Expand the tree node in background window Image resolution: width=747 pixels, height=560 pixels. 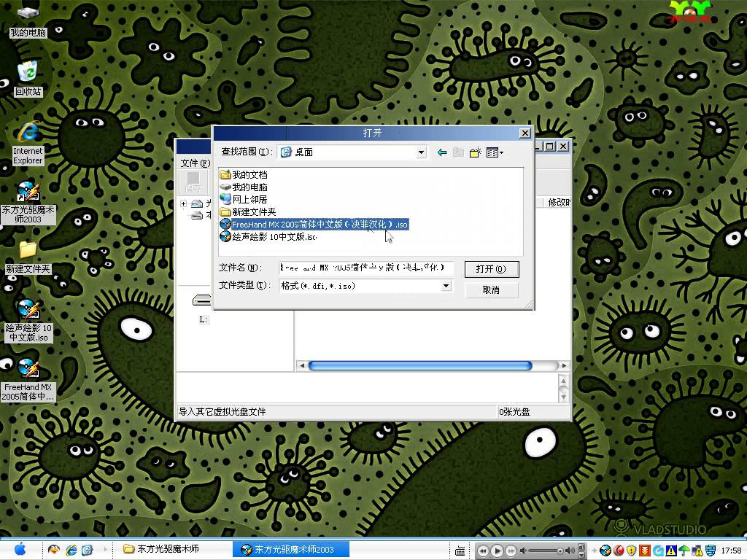coord(183,204)
